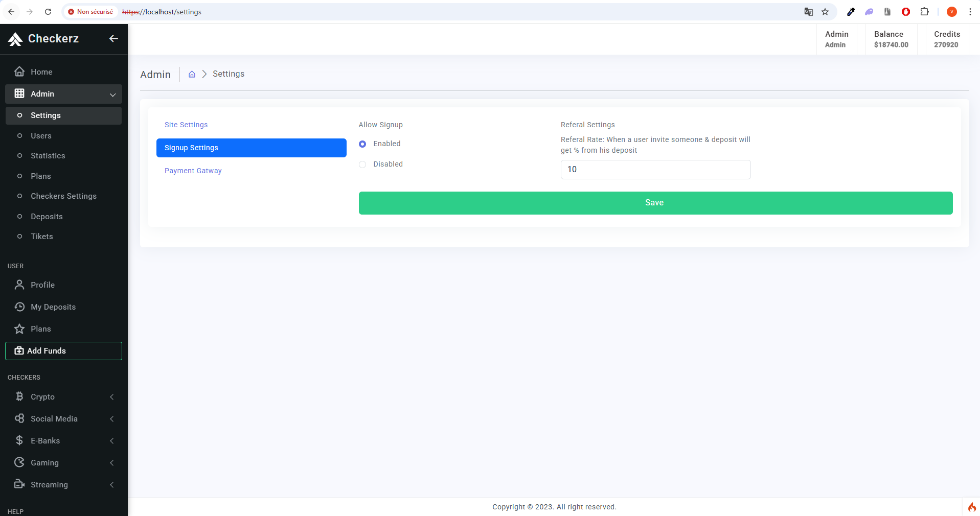Click the Admin user account block
The width and height of the screenshot is (980, 516).
(836, 39)
